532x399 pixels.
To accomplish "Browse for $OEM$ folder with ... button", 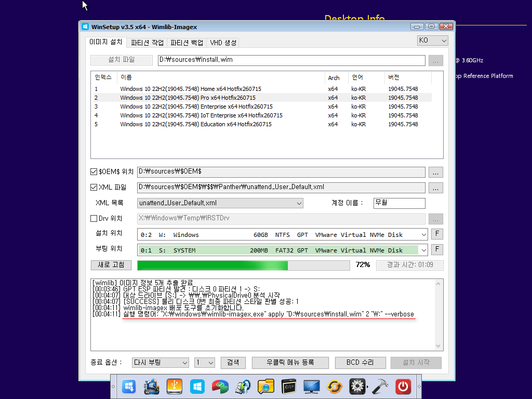I will [x=436, y=172].
